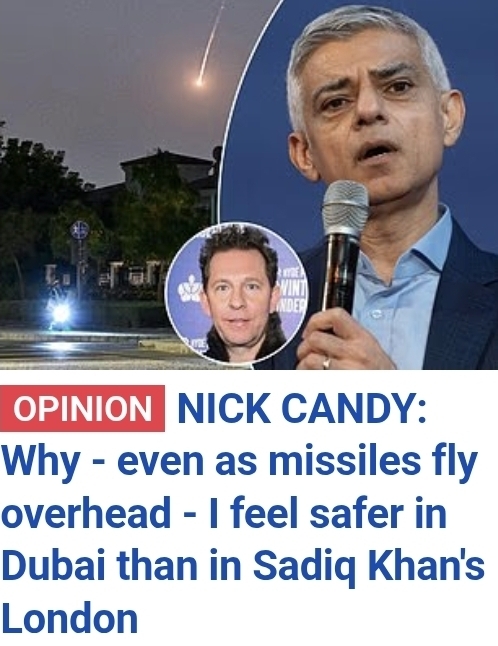
Task: Click the partial 'WINT' logo text behind the inset portrait
Action: coord(293,286)
